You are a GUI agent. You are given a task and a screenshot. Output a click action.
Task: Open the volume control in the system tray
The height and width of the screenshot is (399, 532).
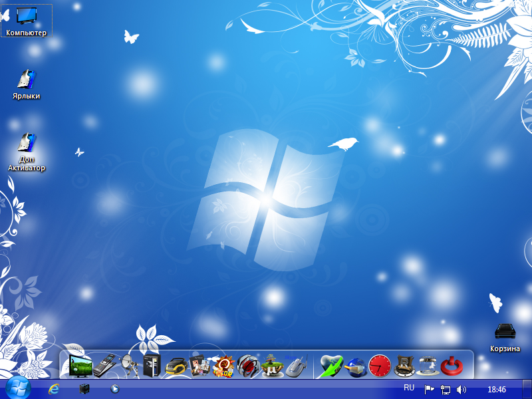pyautogui.click(x=462, y=390)
